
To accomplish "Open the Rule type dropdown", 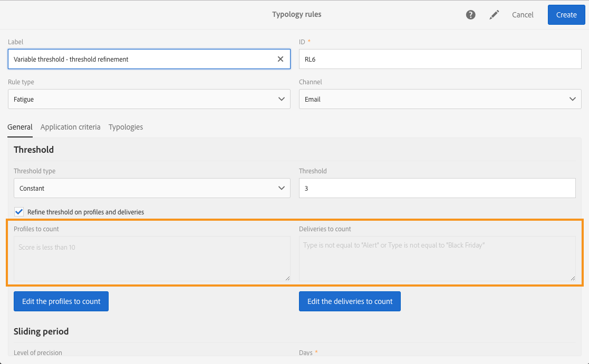I will pyautogui.click(x=149, y=99).
